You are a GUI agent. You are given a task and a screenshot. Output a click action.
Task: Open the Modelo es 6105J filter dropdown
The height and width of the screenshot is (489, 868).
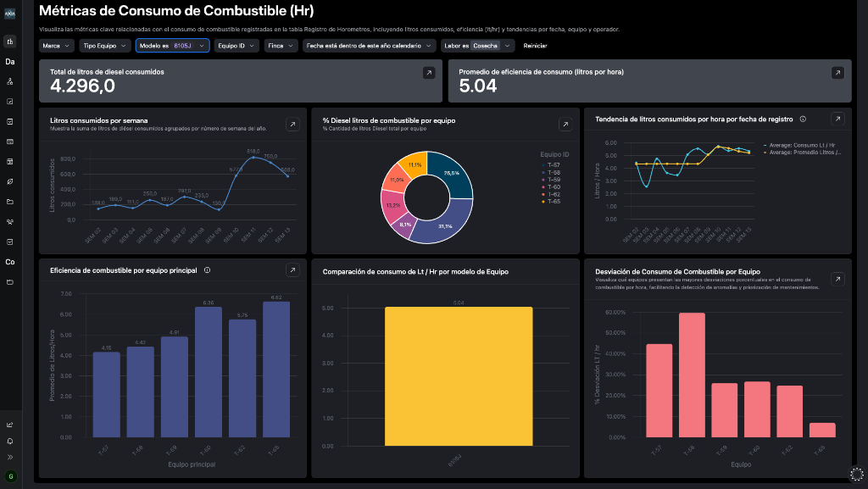click(172, 46)
